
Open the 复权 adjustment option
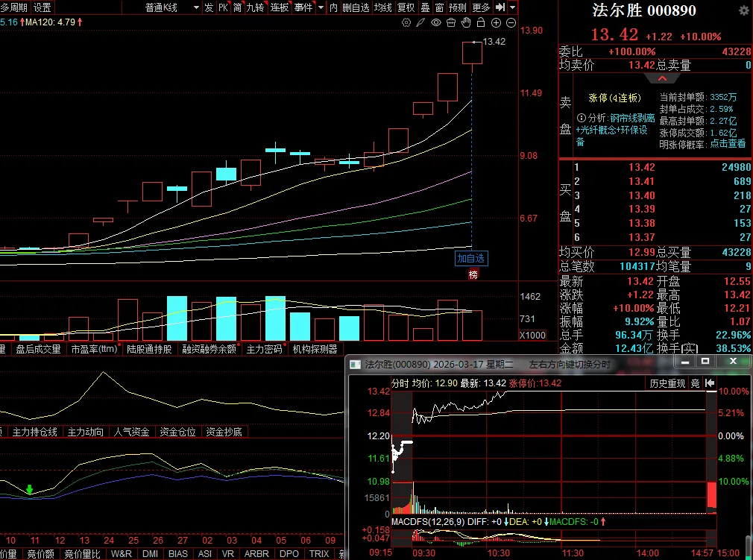click(x=406, y=7)
